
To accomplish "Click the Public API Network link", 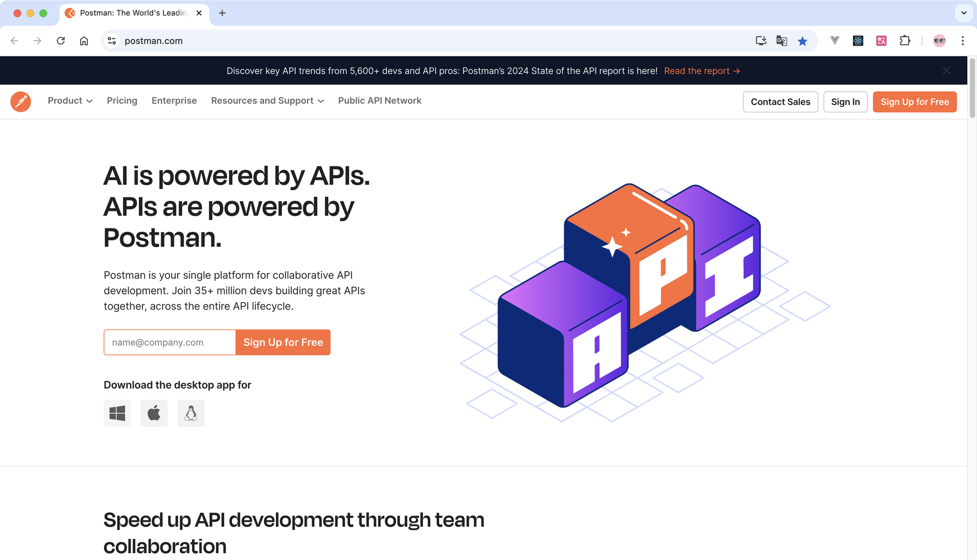I will [x=380, y=101].
